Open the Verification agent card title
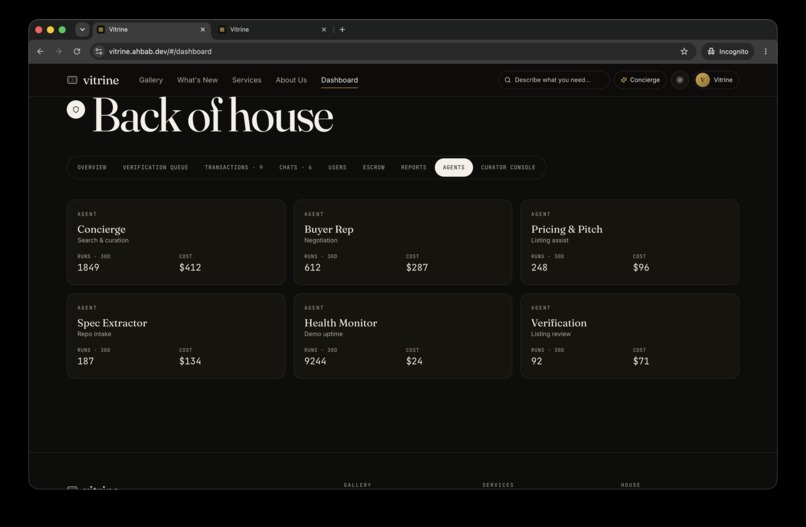Screen dimensions: 806x527 click(559, 323)
